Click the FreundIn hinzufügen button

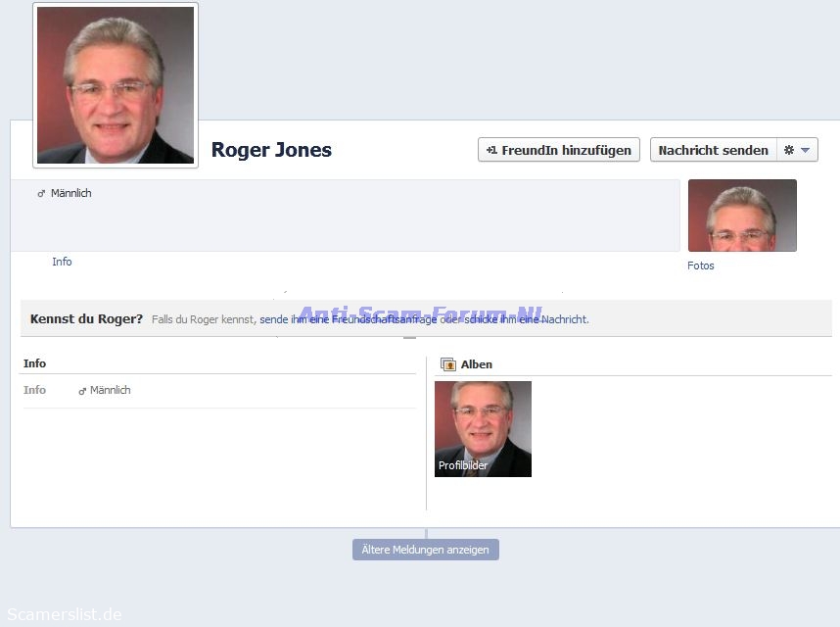click(559, 150)
